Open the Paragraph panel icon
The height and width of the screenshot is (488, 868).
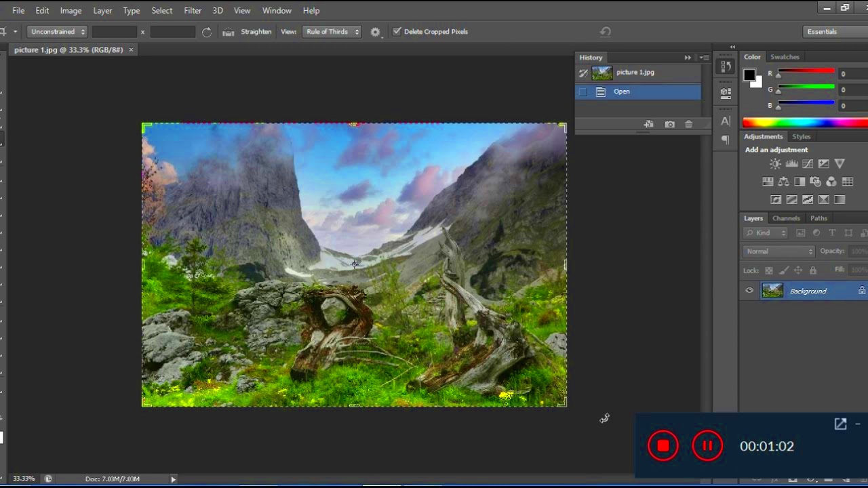[726, 140]
